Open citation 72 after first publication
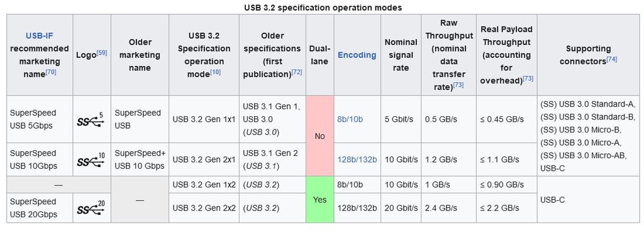 click(x=297, y=72)
